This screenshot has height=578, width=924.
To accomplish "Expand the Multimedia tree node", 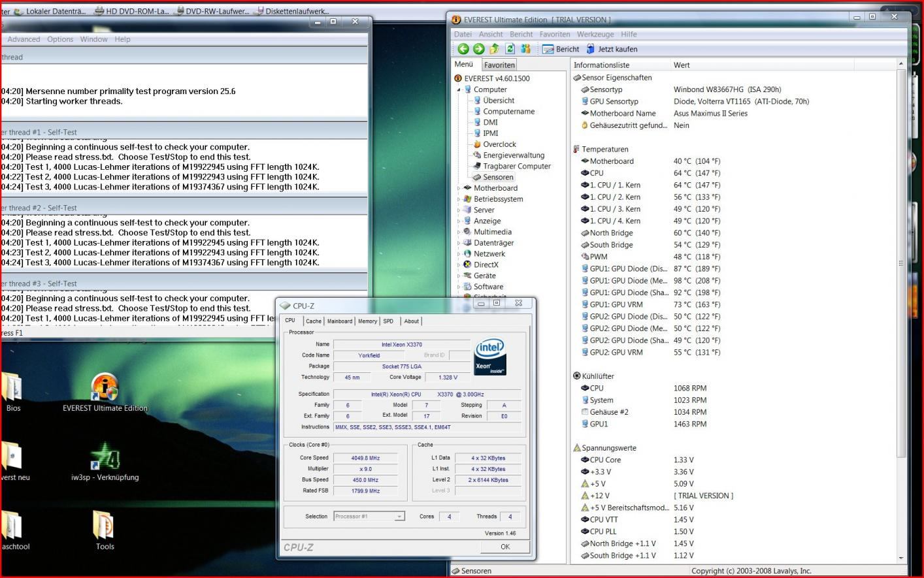I will (459, 232).
